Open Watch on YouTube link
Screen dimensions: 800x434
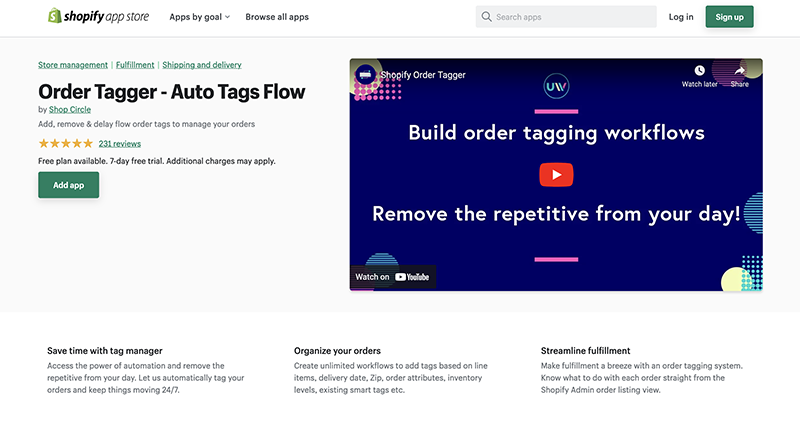(x=392, y=277)
